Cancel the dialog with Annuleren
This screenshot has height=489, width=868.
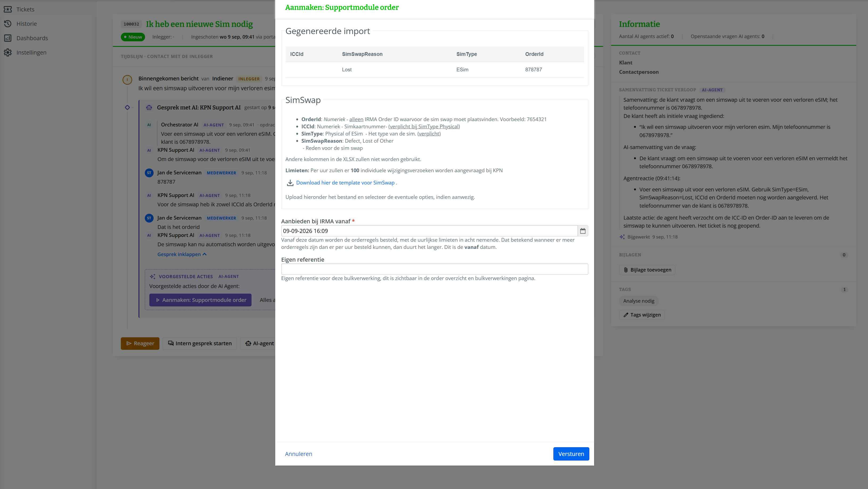pyautogui.click(x=298, y=454)
